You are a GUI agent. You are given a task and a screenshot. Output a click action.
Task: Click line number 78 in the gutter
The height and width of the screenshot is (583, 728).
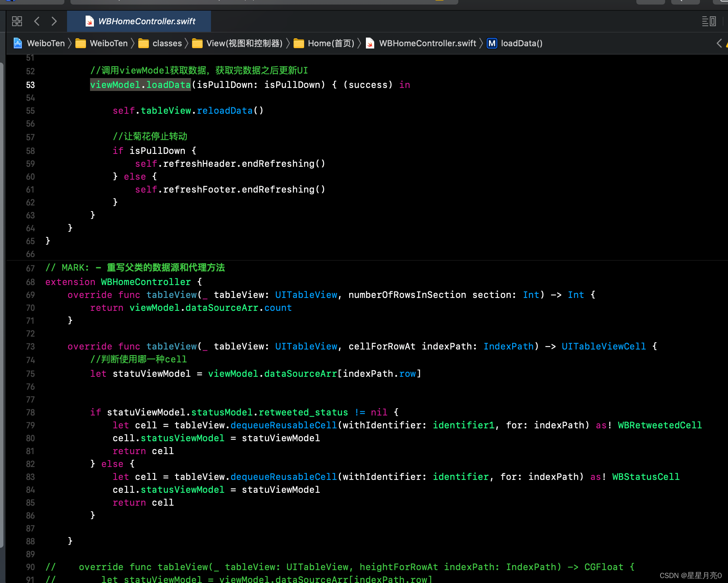[30, 412]
